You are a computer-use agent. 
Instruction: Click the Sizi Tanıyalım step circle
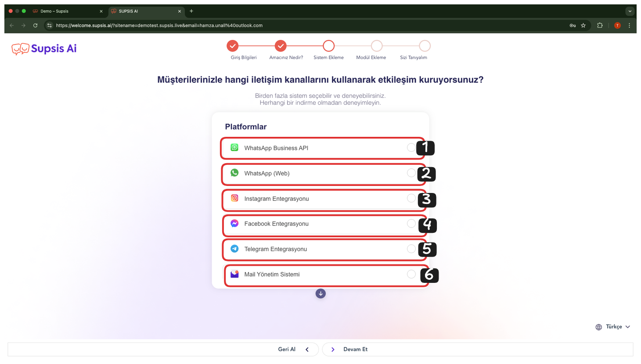pyautogui.click(x=425, y=46)
